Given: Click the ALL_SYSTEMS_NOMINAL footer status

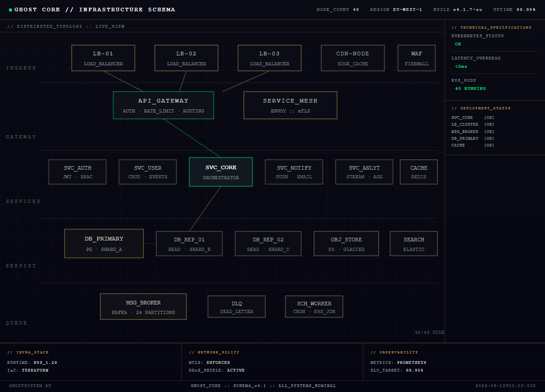Looking at the screenshot, I should tap(307, 386).
